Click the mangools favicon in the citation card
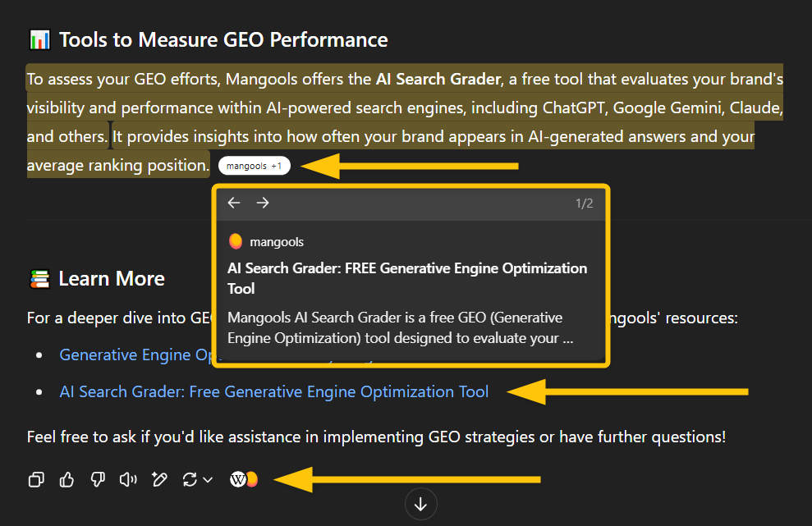 click(236, 240)
